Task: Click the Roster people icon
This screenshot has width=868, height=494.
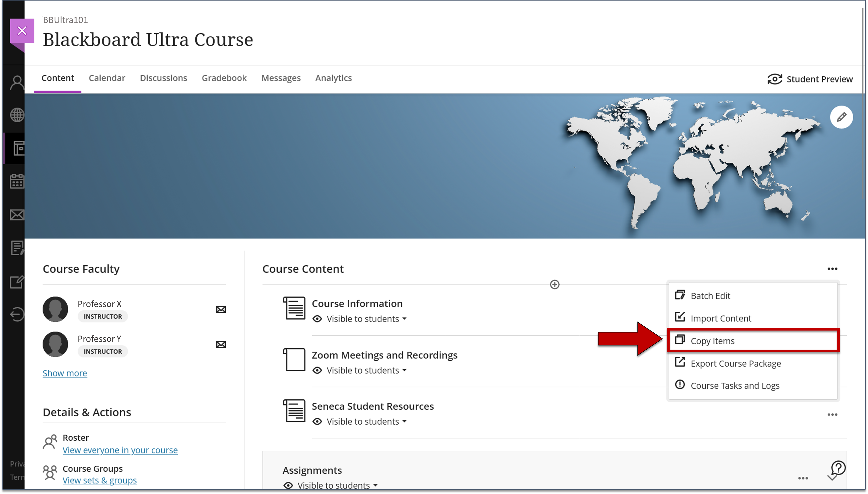Action: point(50,442)
